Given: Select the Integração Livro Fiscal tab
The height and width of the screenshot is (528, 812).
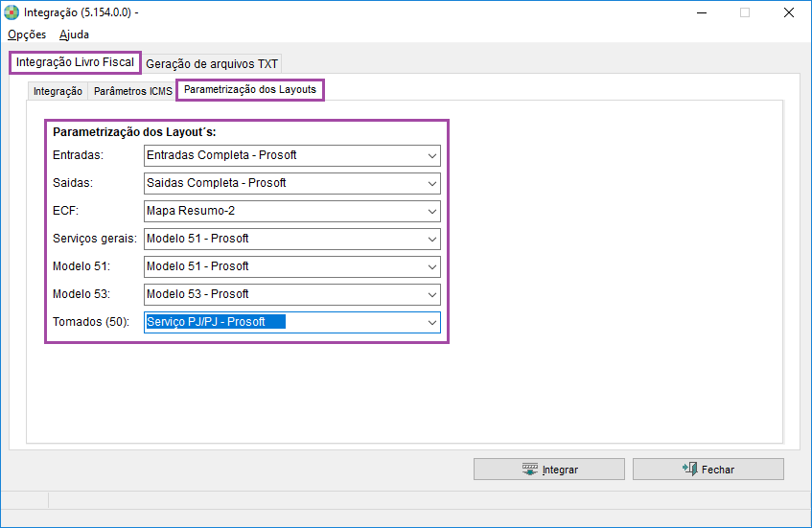Looking at the screenshot, I should tap(75, 62).
